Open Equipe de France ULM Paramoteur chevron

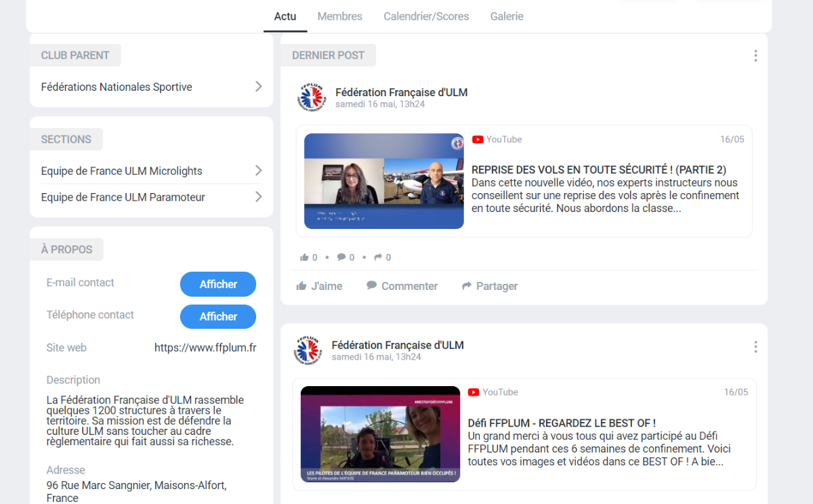pyautogui.click(x=258, y=197)
